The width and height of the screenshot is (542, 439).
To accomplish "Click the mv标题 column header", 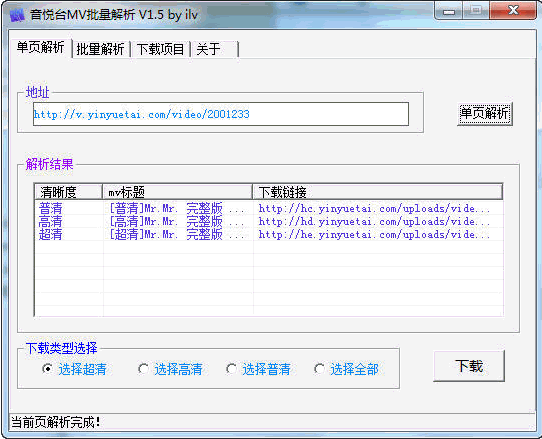I will (177, 192).
